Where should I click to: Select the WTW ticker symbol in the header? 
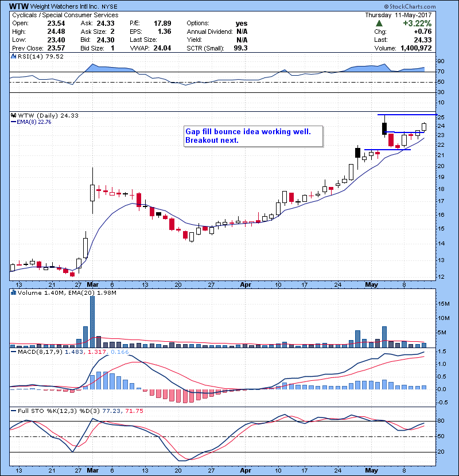19,6
